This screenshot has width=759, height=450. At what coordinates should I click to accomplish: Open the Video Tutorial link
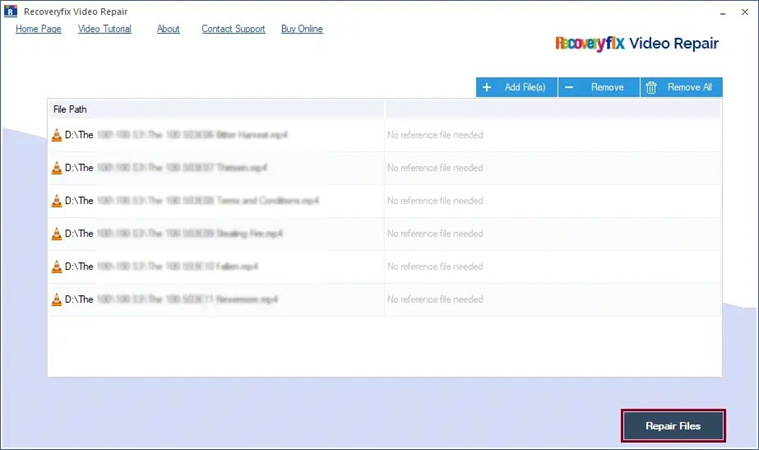click(104, 29)
